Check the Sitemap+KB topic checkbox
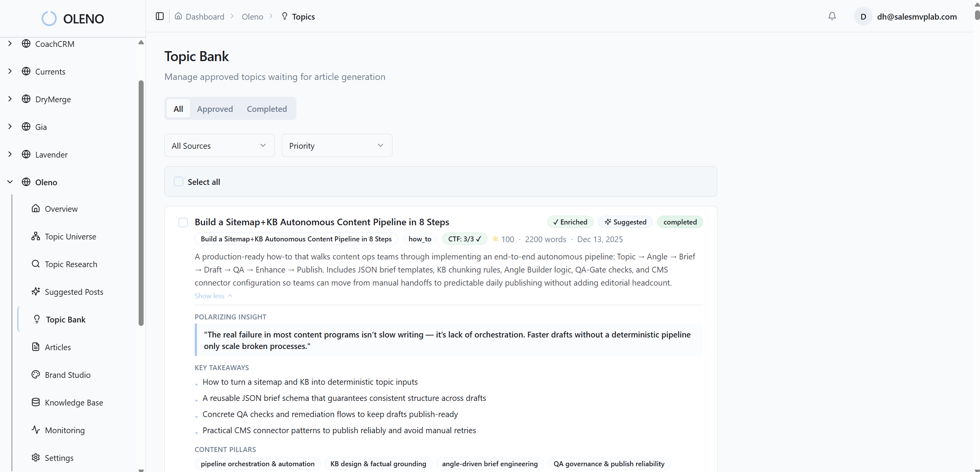This screenshot has height=472, width=980. click(x=183, y=222)
